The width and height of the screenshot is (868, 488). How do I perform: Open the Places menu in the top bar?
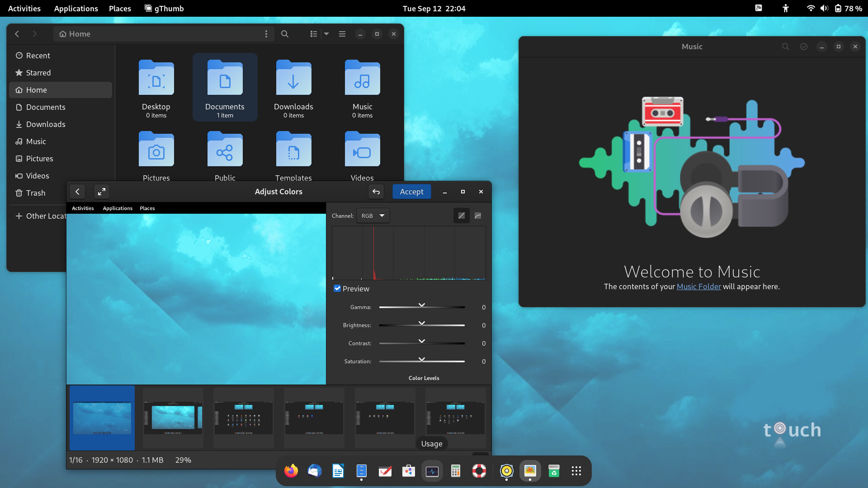[119, 8]
